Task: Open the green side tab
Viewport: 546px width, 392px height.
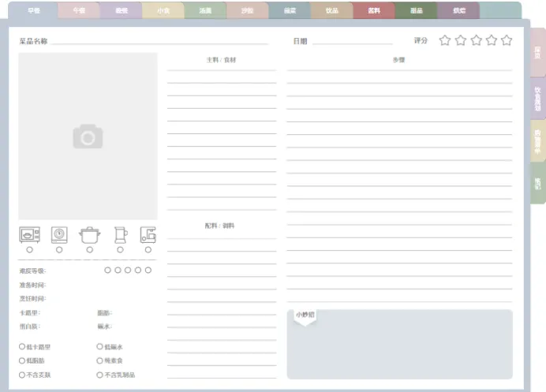Action: point(538,184)
